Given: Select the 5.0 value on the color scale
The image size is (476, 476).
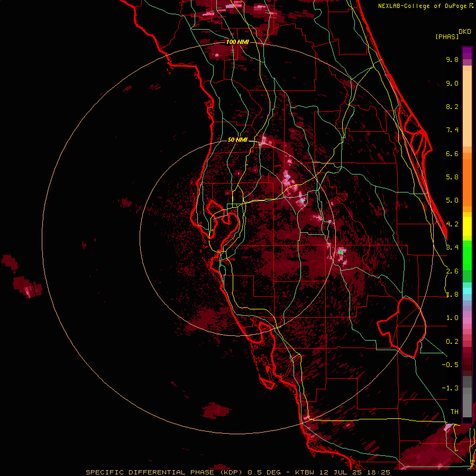Looking at the screenshot, I should 452,200.
